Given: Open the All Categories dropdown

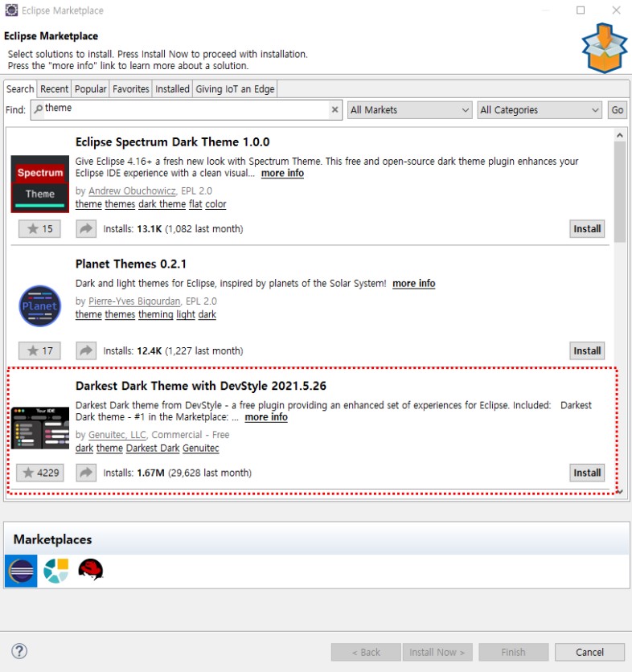Looking at the screenshot, I should coord(540,110).
